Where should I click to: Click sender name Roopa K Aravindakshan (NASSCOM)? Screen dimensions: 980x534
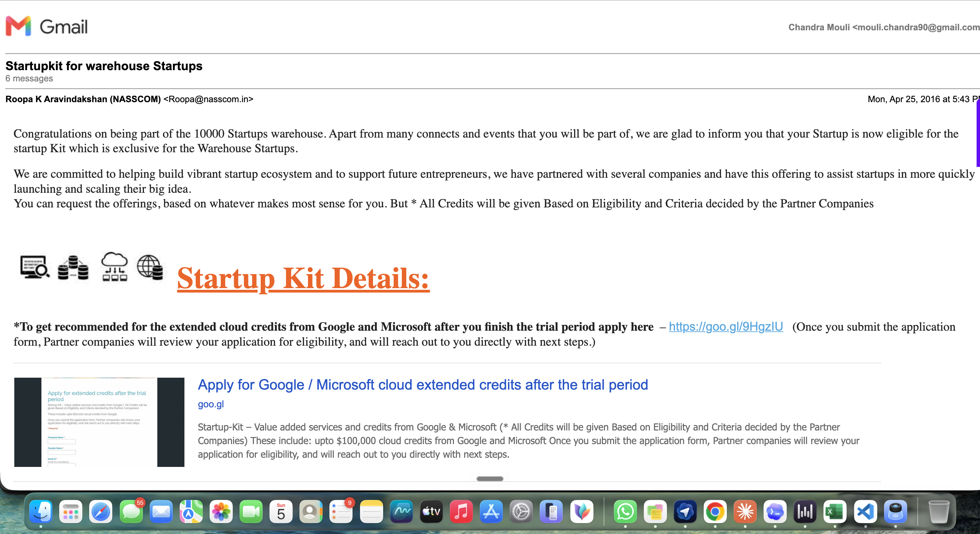pyautogui.click(x=83, y=99)
